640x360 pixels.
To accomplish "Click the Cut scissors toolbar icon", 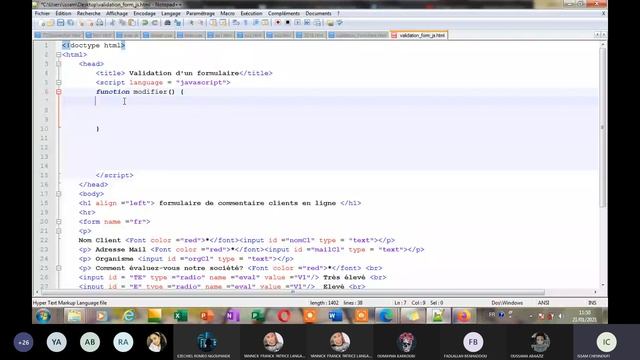I will [112, 23].
